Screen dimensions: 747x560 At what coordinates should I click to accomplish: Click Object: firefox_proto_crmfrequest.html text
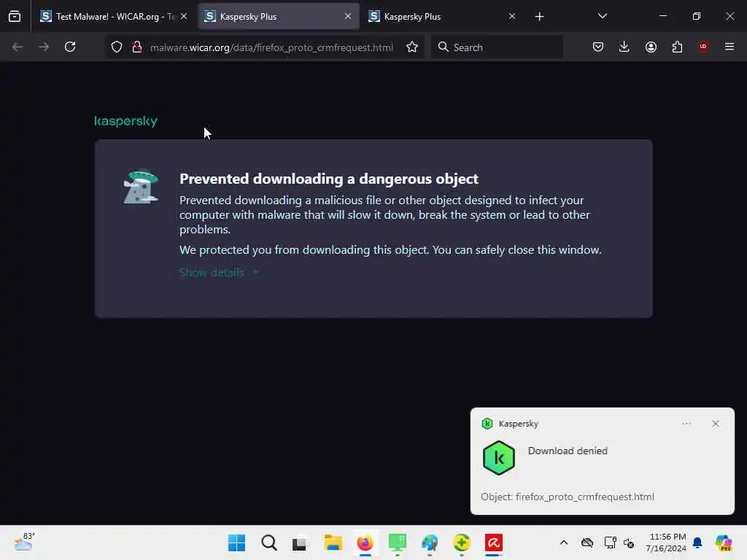click(x=567, y=497)
